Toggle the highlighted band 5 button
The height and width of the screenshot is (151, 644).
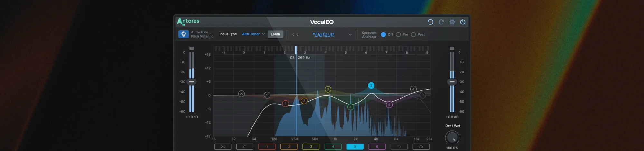(x=355, y=147)
